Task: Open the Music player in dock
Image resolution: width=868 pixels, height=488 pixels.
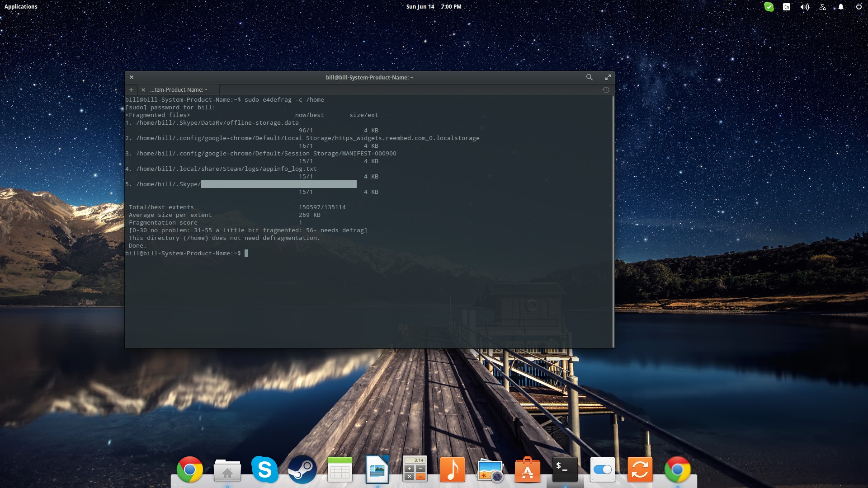Action: 453,470
